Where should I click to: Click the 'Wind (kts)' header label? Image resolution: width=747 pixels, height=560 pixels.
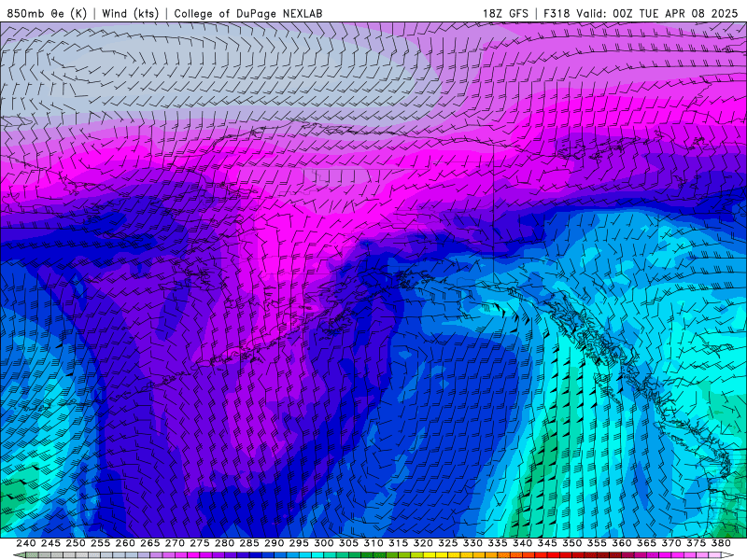tap(130, 13)
